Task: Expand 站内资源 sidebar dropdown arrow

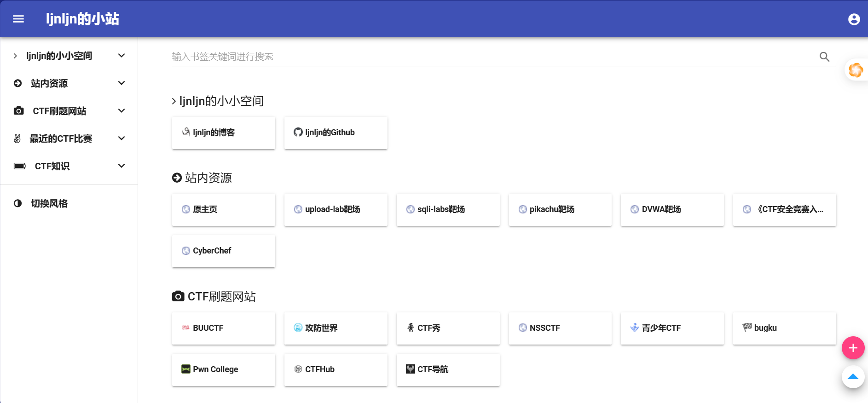Action: 122,83
